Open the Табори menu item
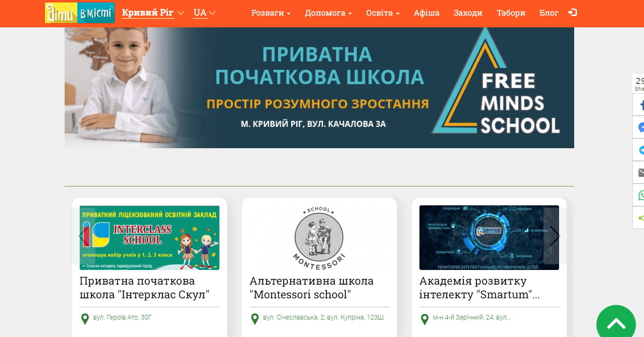 pyautogui.click(x=511, y=13)
